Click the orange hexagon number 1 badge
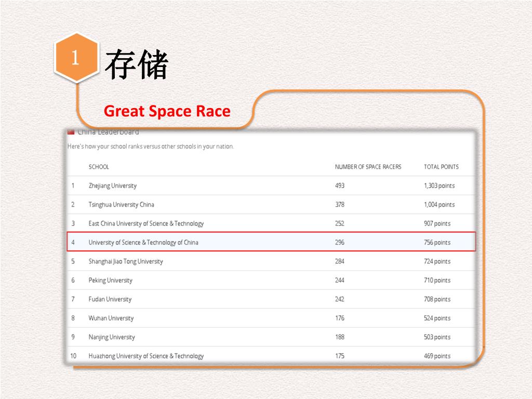 point(77,58)
